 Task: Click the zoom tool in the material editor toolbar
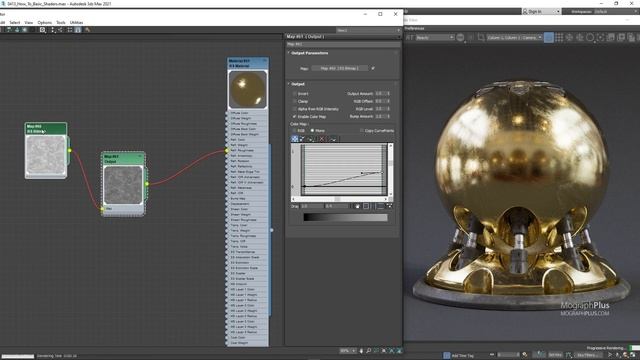coord(42,30)
